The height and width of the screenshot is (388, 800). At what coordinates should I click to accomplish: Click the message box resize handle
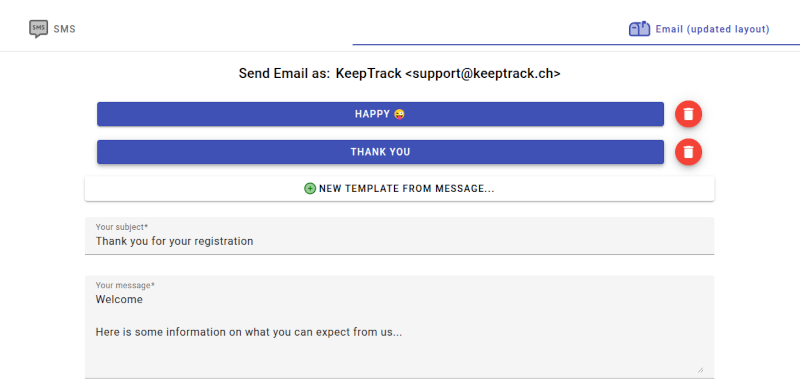coord(700,370)
